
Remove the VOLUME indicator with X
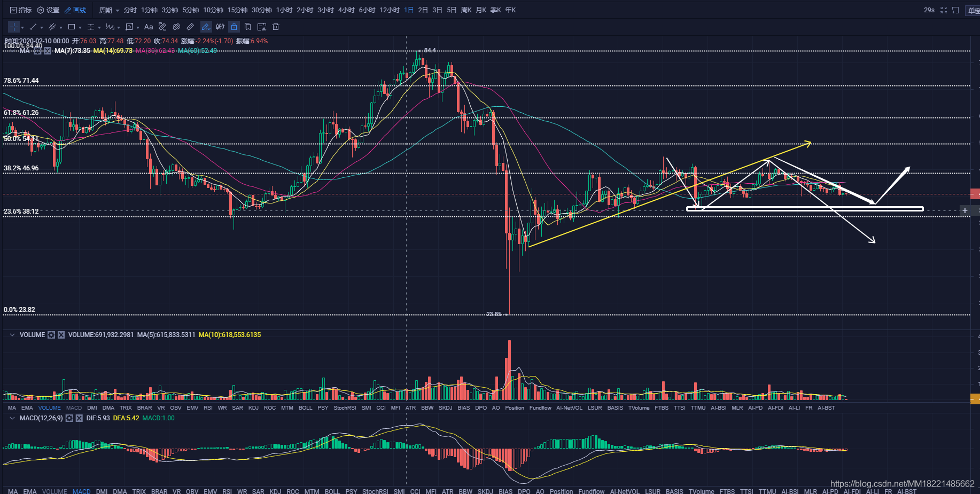61,335
